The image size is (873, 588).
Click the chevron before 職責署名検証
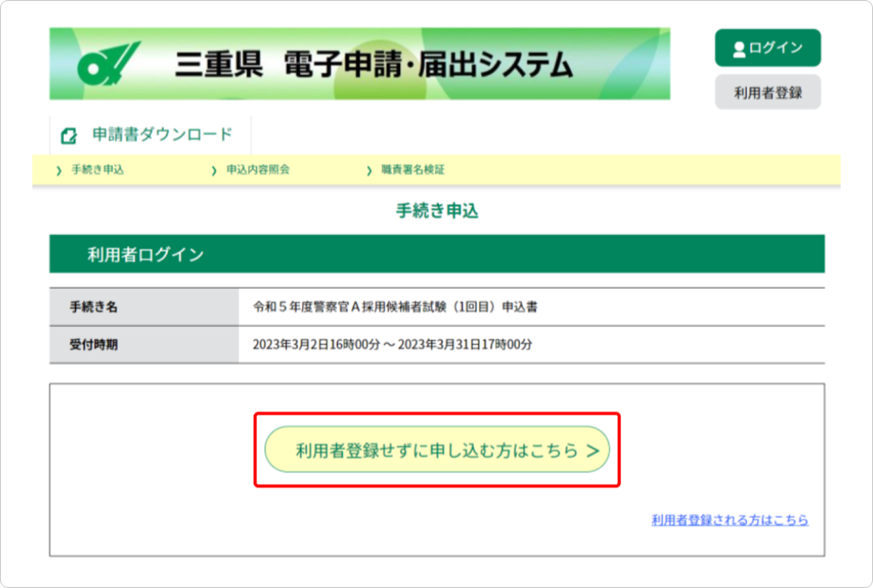369,170
